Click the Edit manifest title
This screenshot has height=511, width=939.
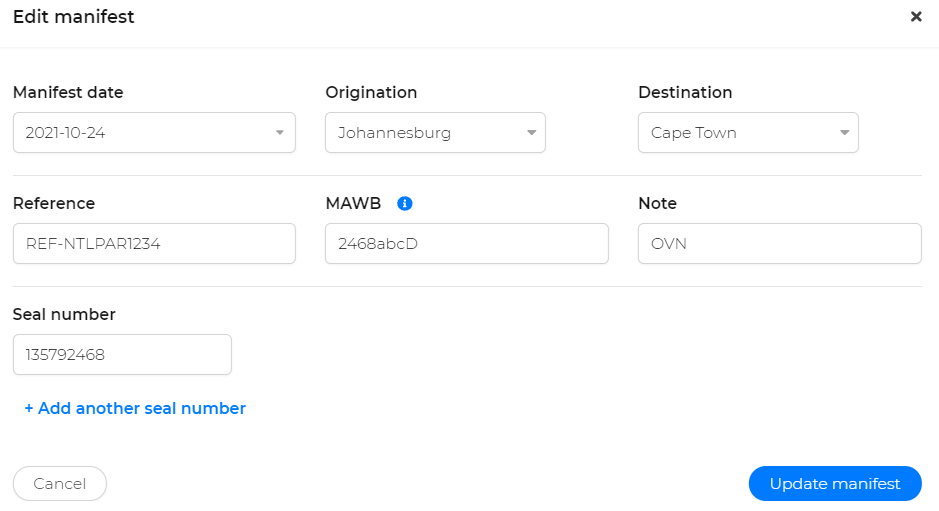click(74, 17)
